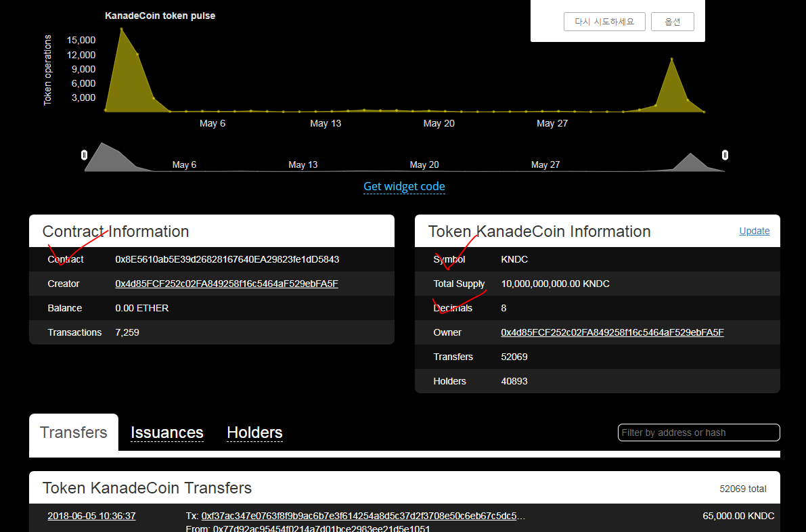Click the Transfers count 52069 in Token Information
The width and height of the screenshot is (806, 532).
[514, 357]
